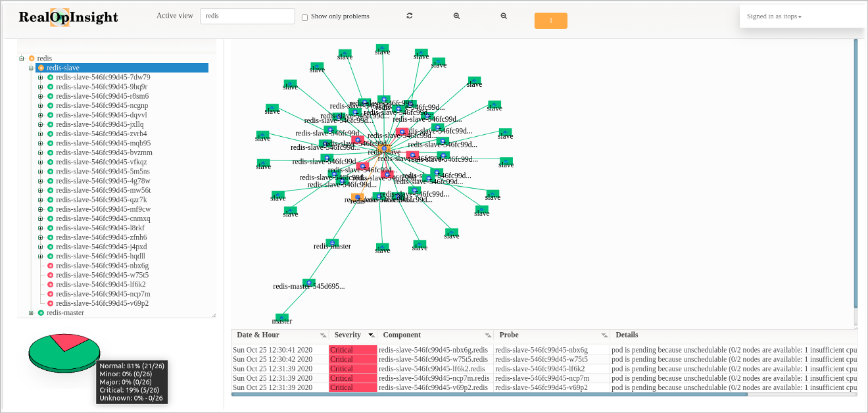Click the red status icon of redis-slave-546fc99d45-v69p2
This screenshot has width=868, height=413.
tap(50, 303)
